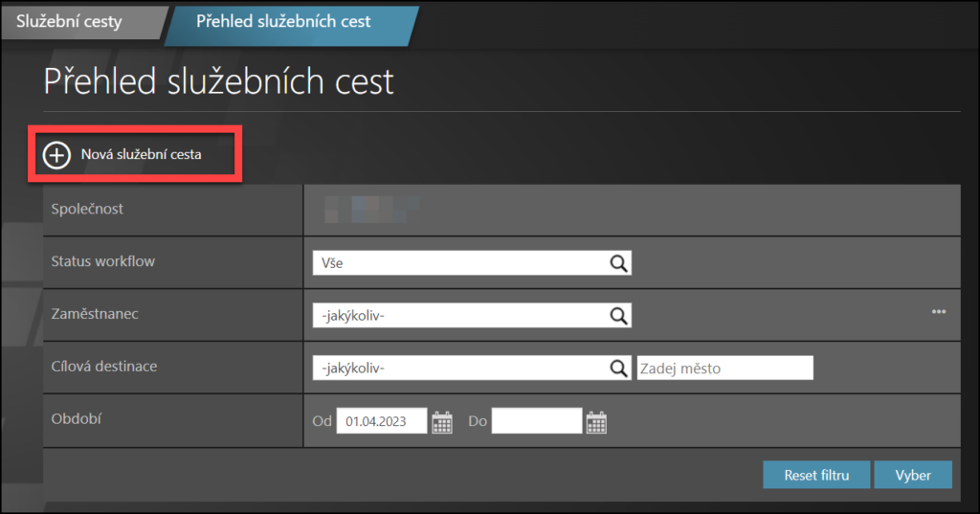The image size is (980, 514).
Task: Click the magnifier icon in Cílová destinace field
Action: 618,368
